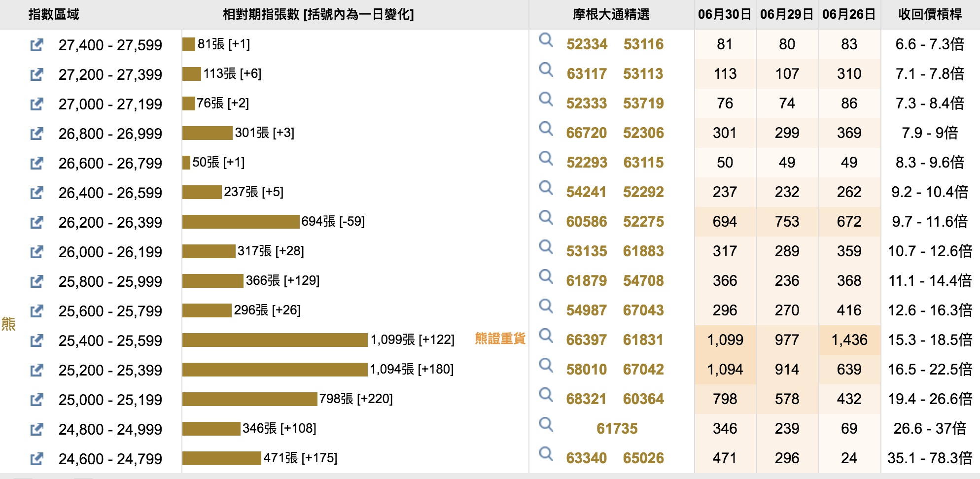Image resolution: width=980 pixels, height=479 pixels.
Task: Open external link icon for 26,200 - 26,399
Action: click(x=36, y=222)
